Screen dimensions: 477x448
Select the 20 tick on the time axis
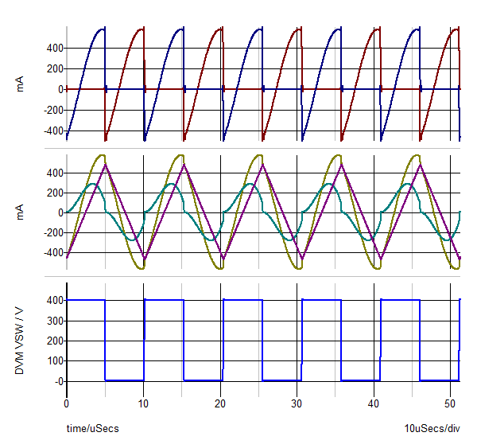coord(220,404)
